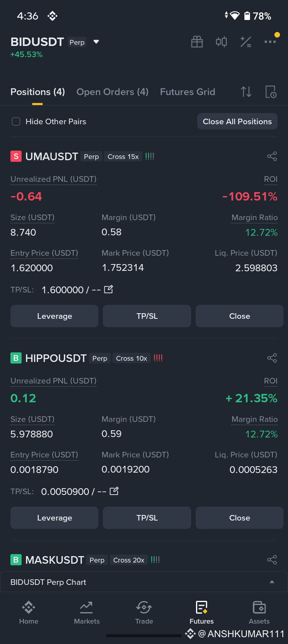Tap the up-down arrows sort icon
This screenshot has width=288, height=644.
pos(246,92)
